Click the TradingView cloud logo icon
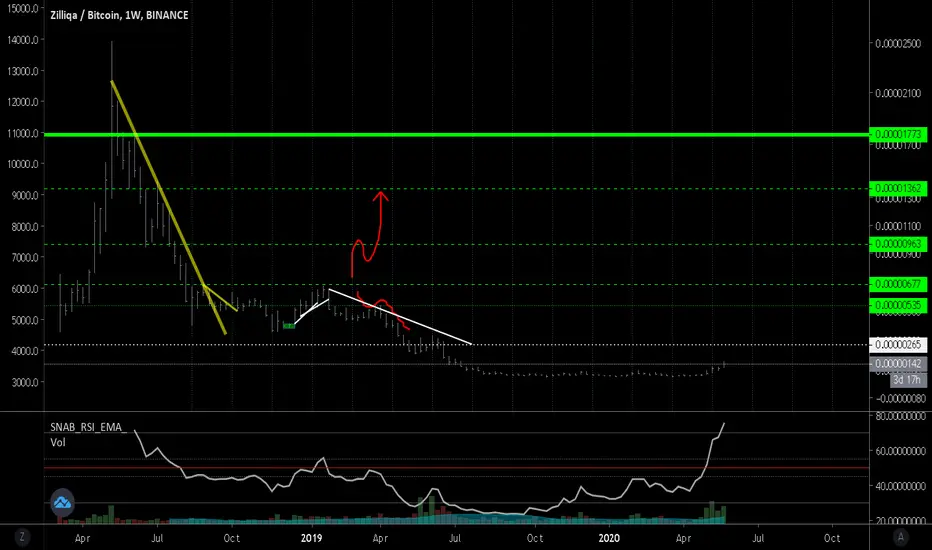The width and height of the screenshot is (932, 550). point(62,503)
